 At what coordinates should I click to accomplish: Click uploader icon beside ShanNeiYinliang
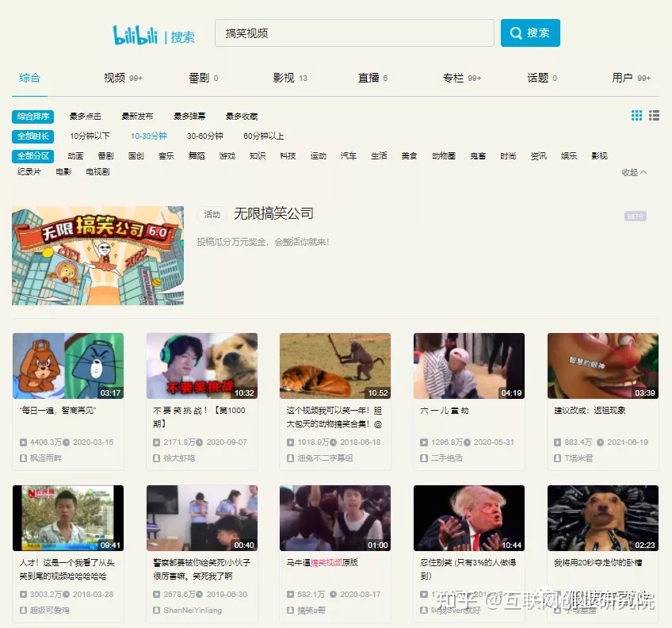(x=156, y=610)
